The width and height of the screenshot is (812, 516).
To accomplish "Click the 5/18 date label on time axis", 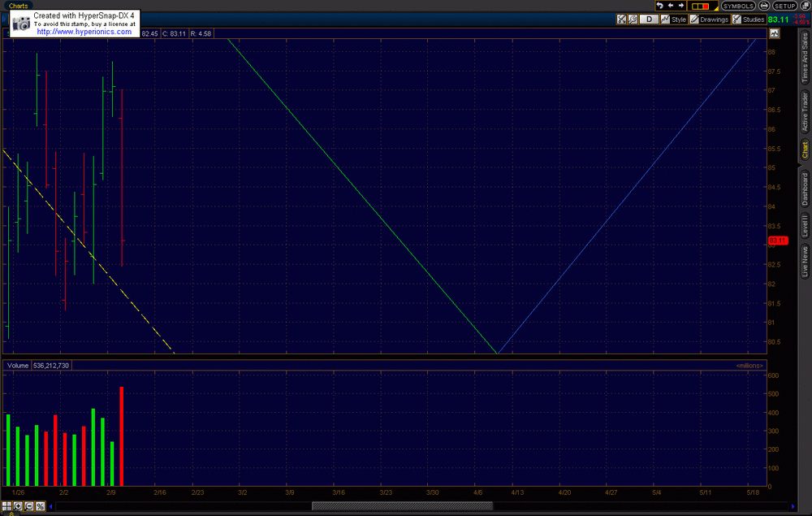I will [x=753, y=492].
